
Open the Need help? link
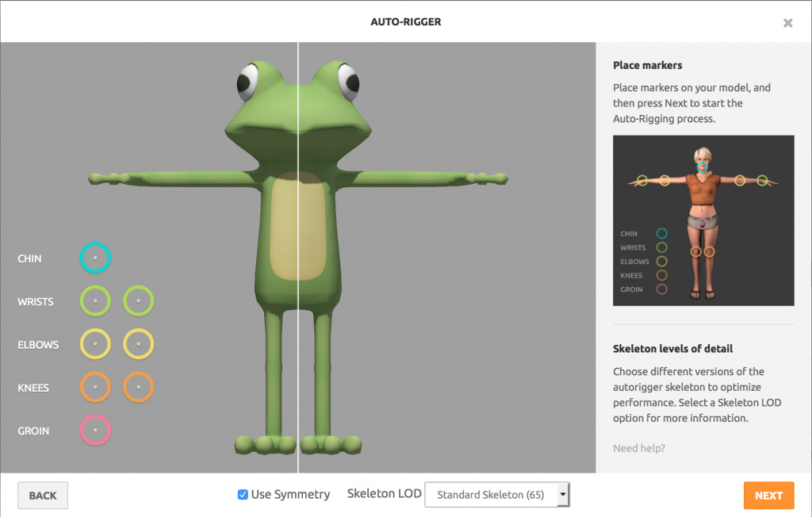639,449
